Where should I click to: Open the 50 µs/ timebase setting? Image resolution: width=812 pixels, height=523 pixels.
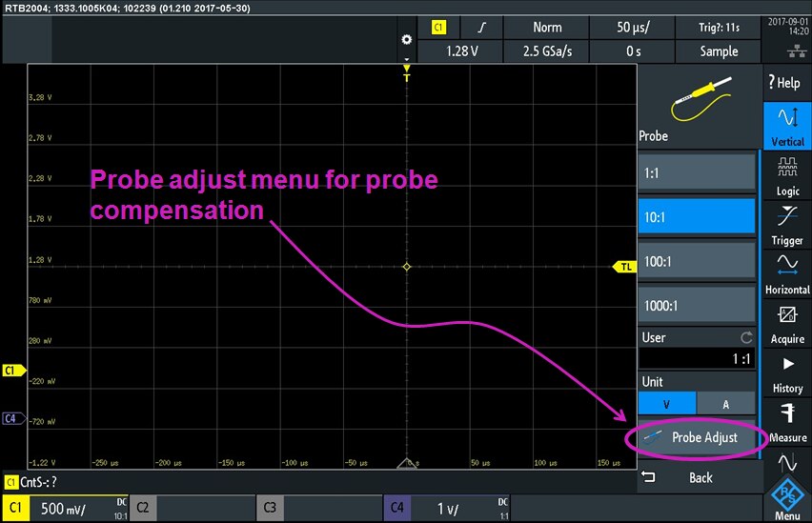coord(632,28)
